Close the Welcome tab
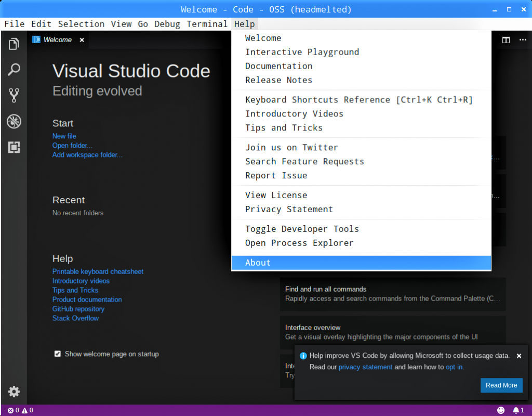 (x=82, y=40)
